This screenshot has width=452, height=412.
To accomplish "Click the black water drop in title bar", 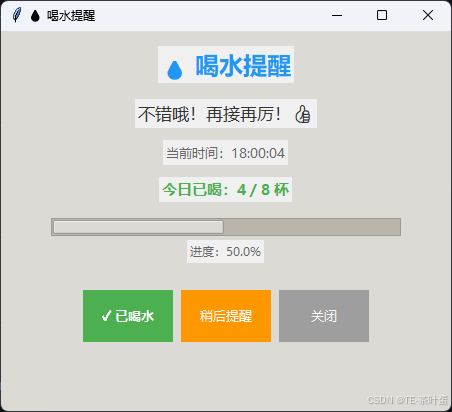I will coord(35,15).
